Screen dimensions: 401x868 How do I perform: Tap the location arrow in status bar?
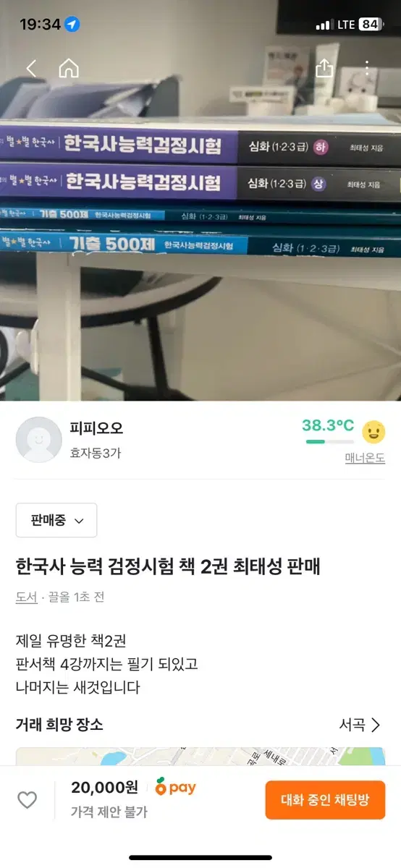pyautogui.click(x=72, y=25)
